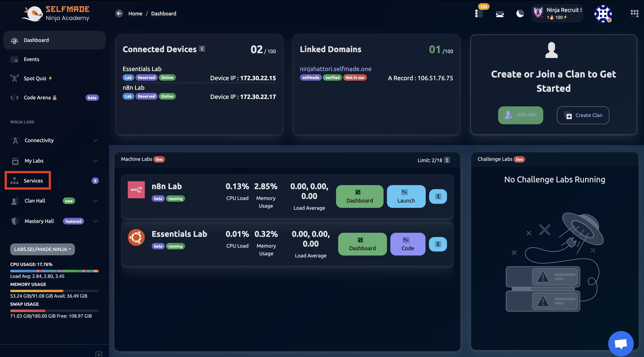Click the featured badge on Mastery Hall
644x357 pixels.
tap(73, 221)
